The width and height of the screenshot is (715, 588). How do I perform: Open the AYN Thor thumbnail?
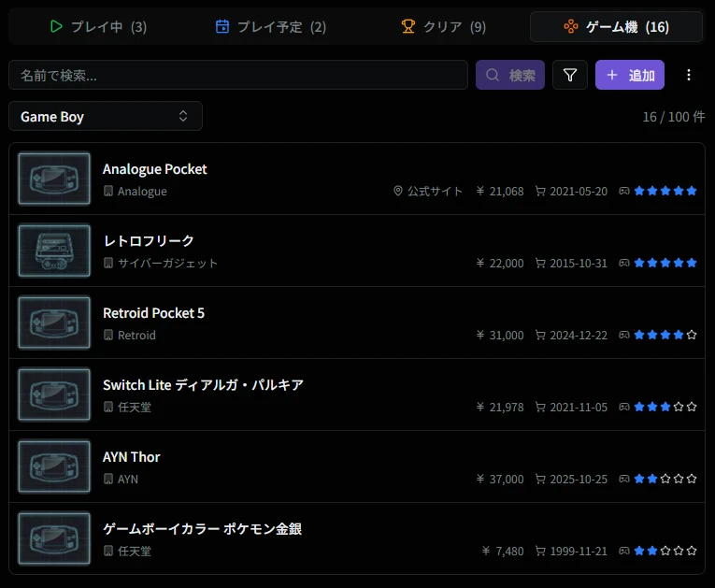tap(54, 466)
